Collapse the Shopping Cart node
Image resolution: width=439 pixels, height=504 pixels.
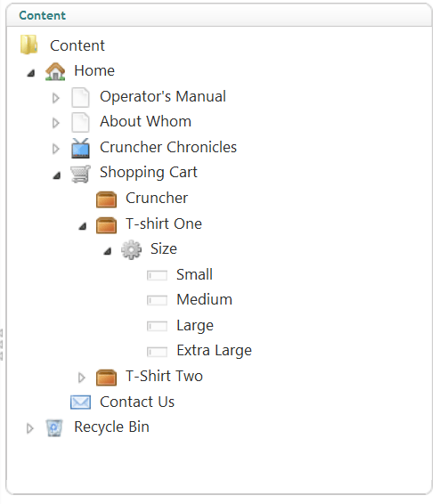click(x=57, y=175)
